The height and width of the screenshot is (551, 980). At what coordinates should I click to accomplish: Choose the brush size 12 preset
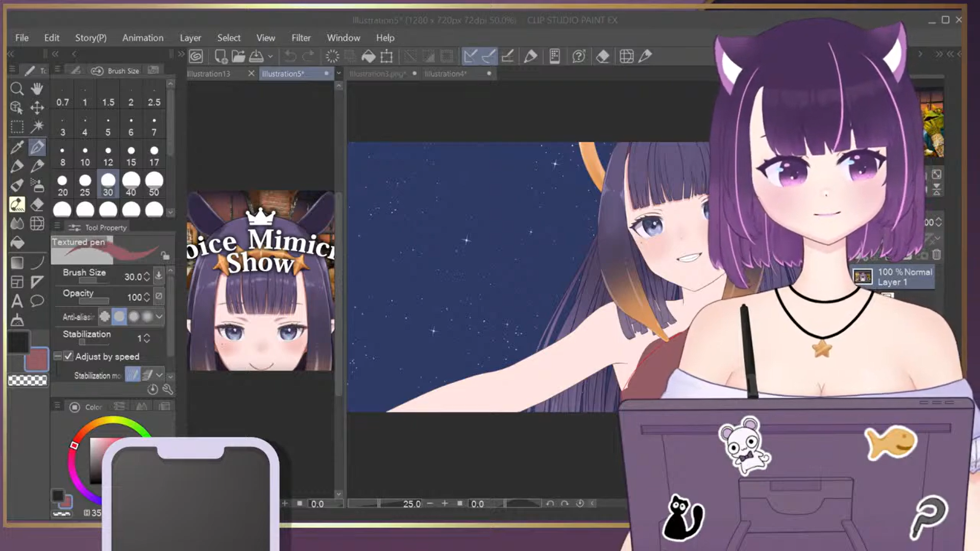pos(108,155)
